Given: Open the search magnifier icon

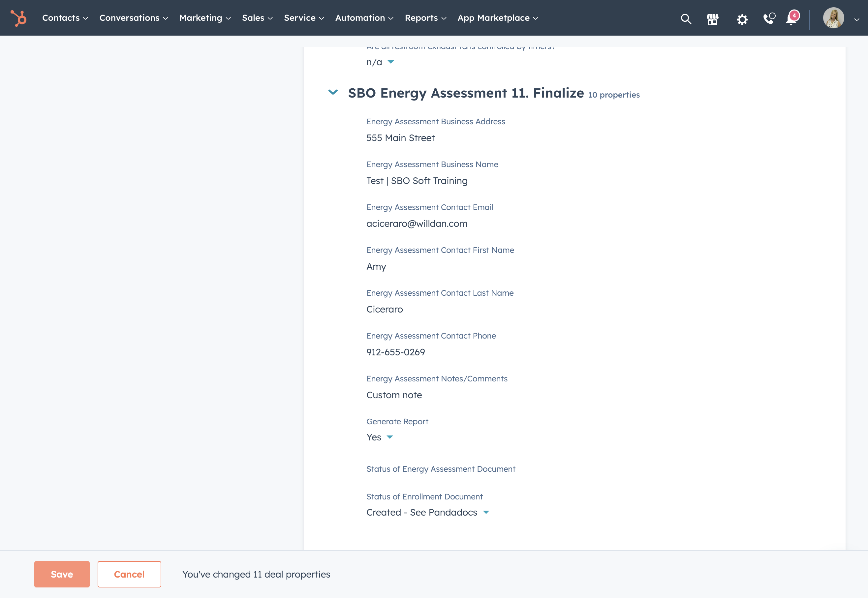Looking at the screenshot, I should point(686,19).
